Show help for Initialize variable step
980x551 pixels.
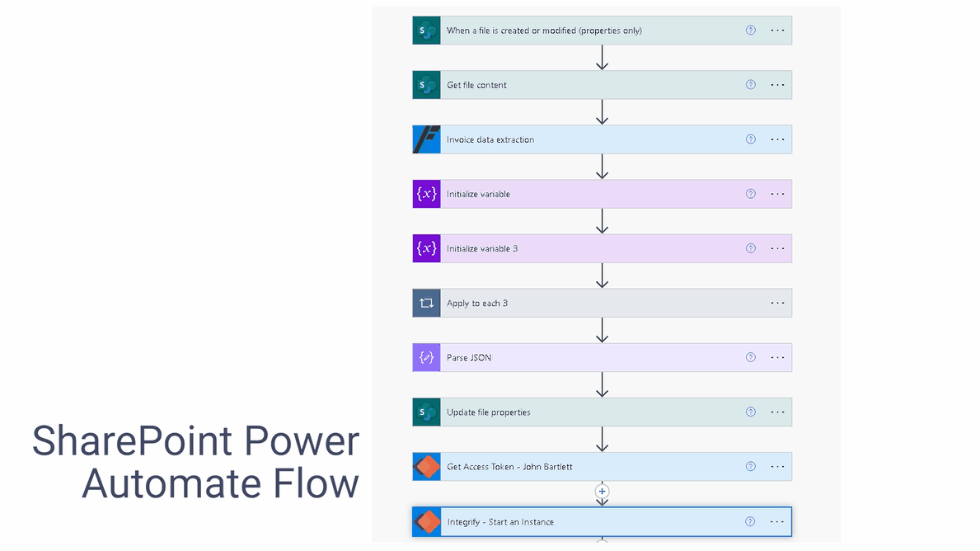point(751,194)
